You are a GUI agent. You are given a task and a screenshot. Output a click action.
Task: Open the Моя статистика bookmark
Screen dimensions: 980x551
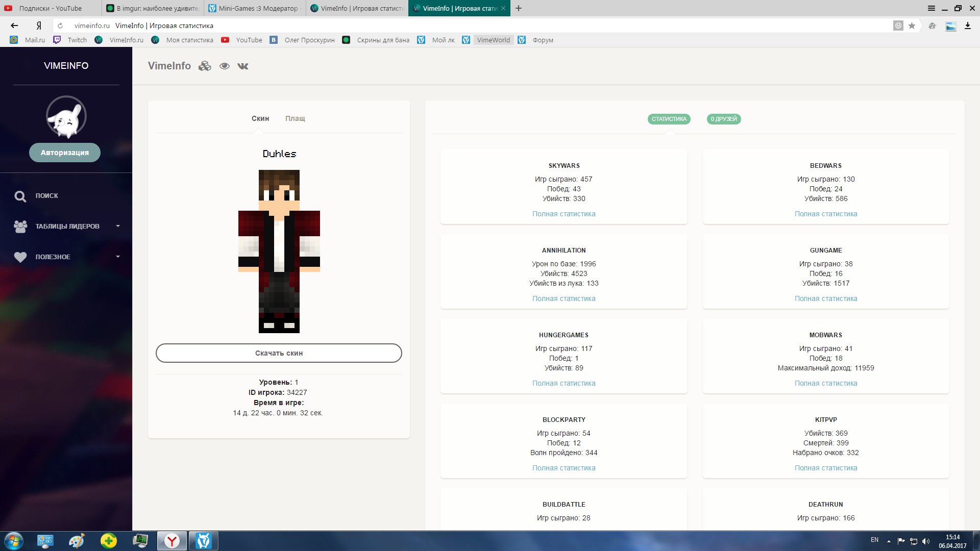point(183,40)
